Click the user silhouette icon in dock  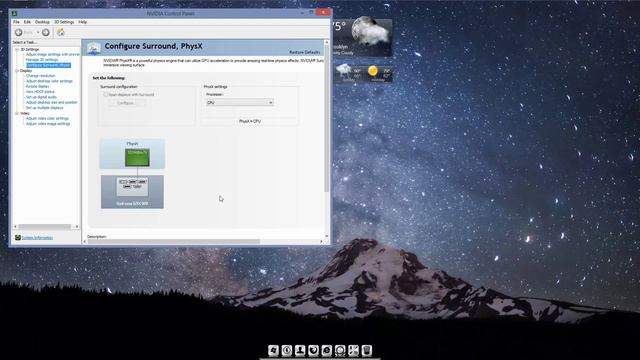[300, 350]
